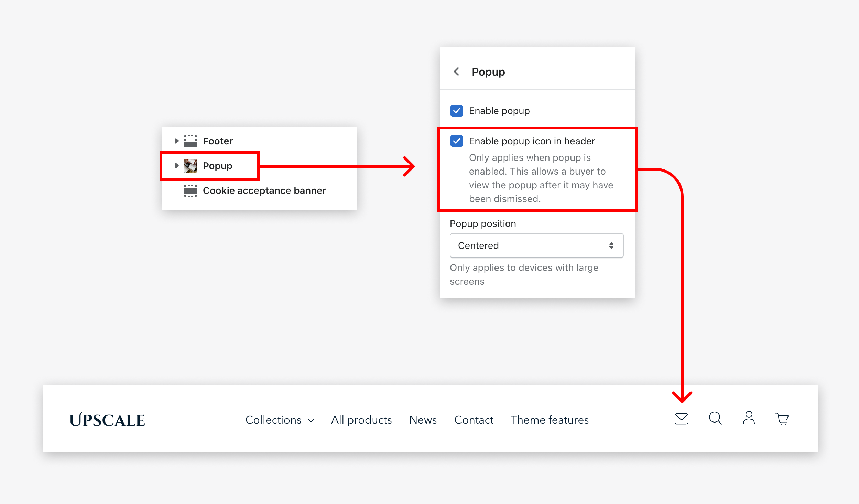859x504 pixels.
Task: Expand the Collections menu chevron
Action: [311, 421]
